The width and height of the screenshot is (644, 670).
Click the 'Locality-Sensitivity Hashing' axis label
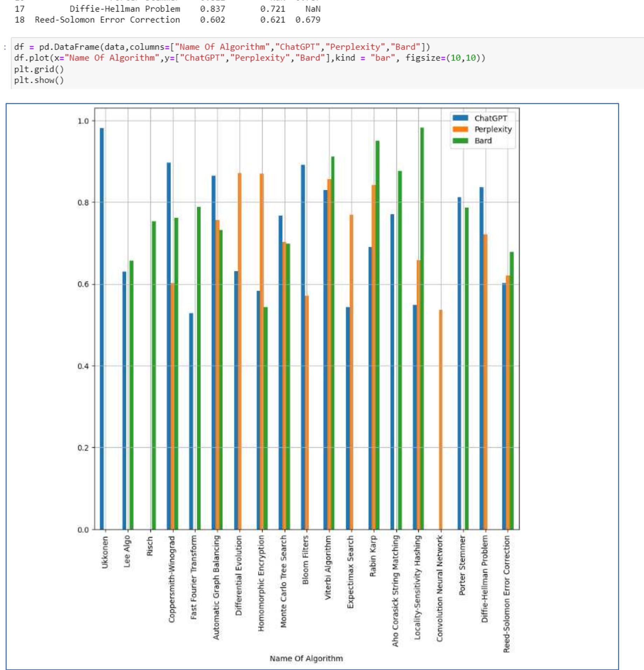[x=418, y=588]
